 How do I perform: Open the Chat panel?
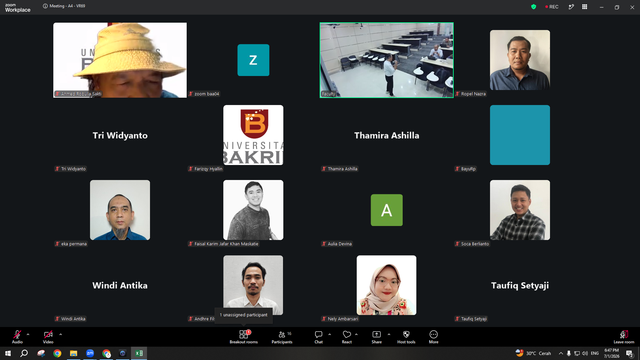pyautogui.click(x=318, y=337)
